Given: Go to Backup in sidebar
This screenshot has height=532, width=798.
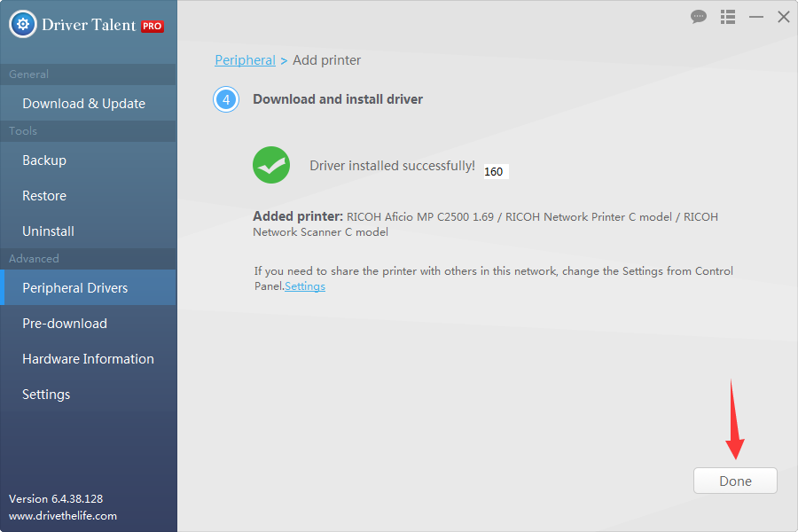Looking at the screenshot, I should pos(89,160).
